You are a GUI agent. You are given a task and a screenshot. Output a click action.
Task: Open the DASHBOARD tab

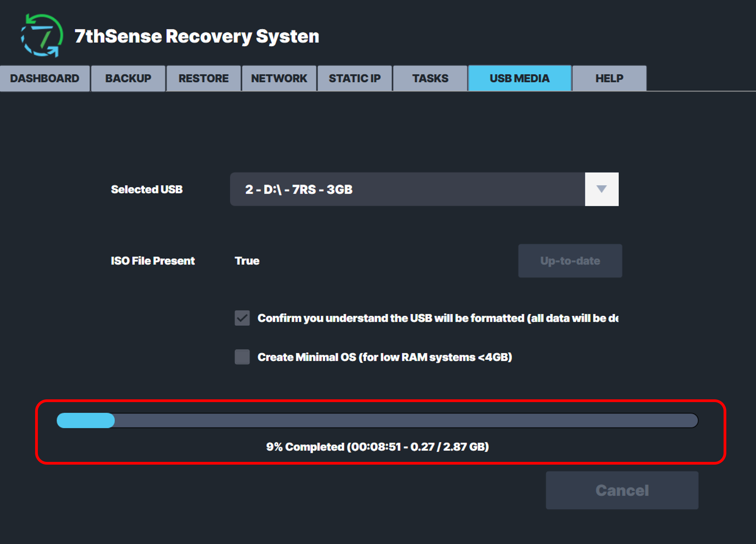coord(45,78)
